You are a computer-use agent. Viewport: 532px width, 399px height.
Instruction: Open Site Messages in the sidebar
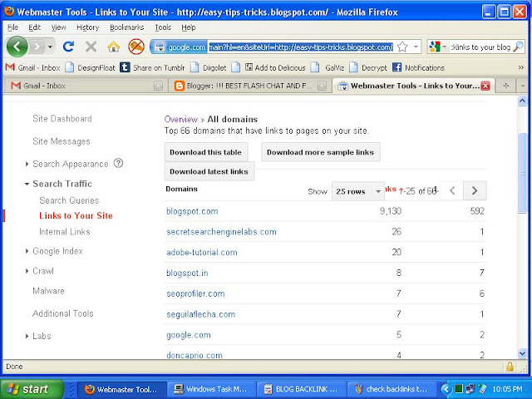(62, 141)
